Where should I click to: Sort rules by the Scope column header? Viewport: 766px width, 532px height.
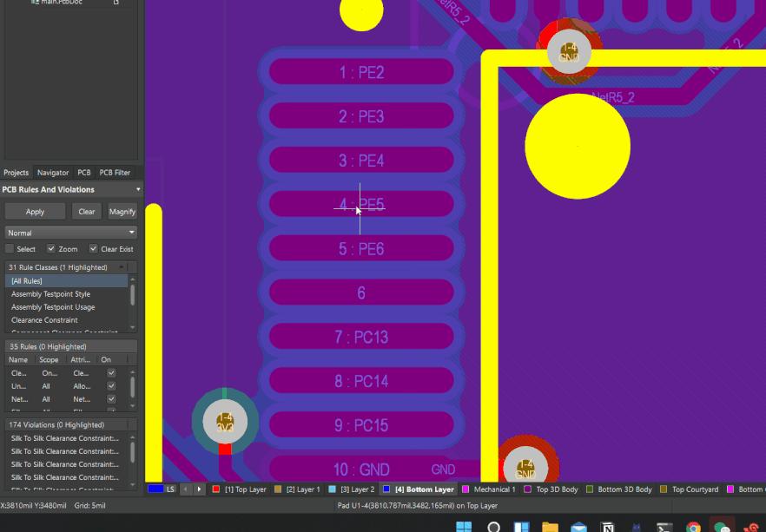[49, 359]
